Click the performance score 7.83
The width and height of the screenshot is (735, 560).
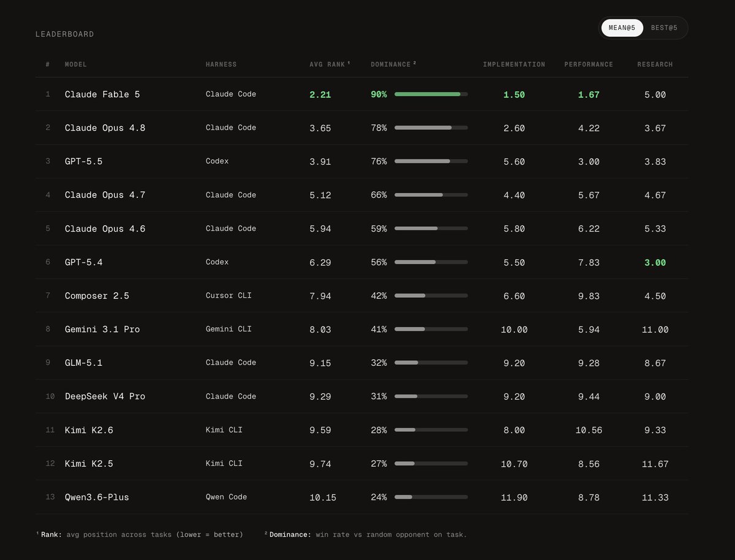(x=589, y=262)
